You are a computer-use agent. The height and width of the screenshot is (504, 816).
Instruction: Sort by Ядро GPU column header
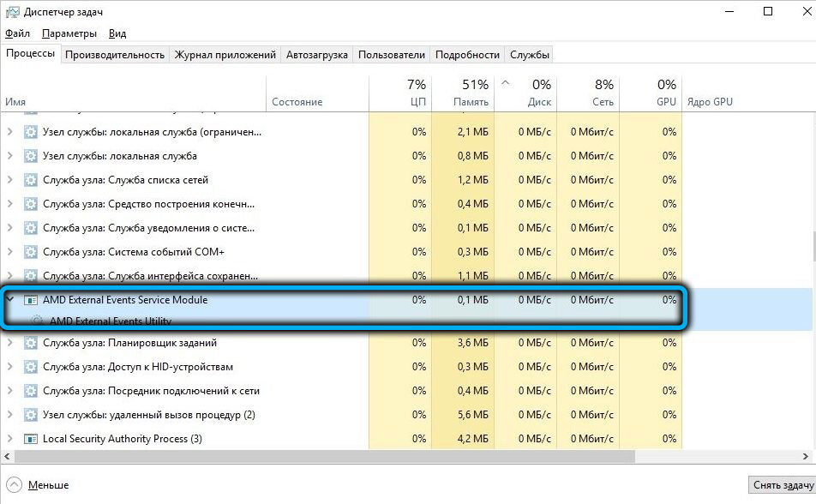pyautogui.click(x=710, y=101)
